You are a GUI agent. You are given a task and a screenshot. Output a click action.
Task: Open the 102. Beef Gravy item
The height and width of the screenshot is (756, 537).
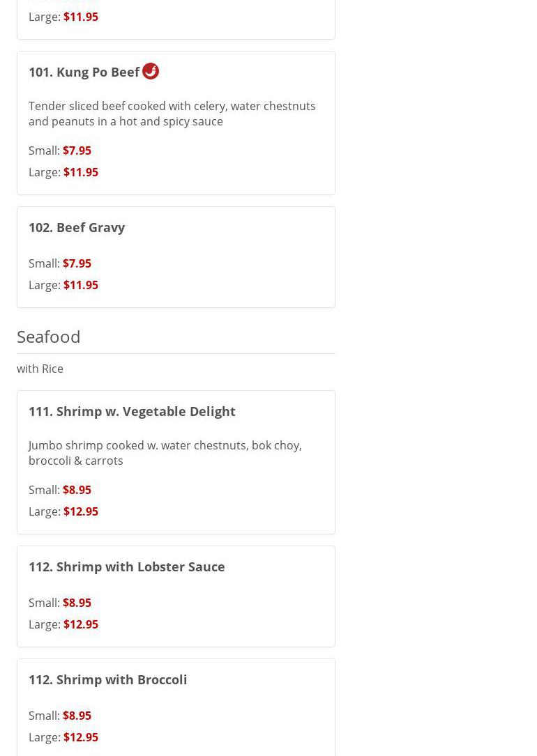coord(77,227)
